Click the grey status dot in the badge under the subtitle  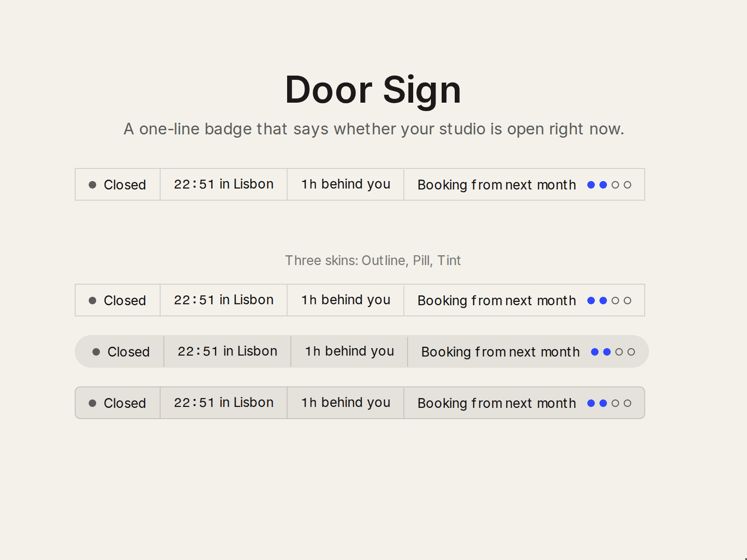tap(92, 185)
